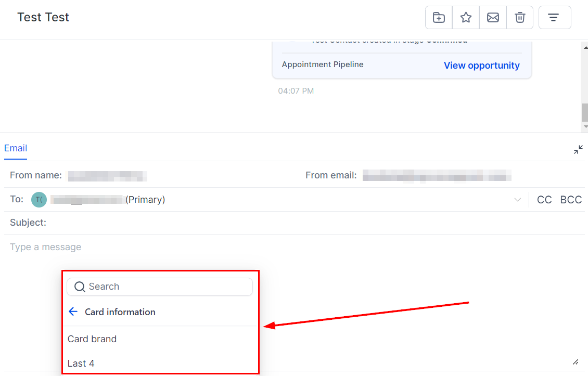Image resolution: width=588 pixels, height=376 pixels.
Task: Click the bottom-right resize handle of the message box
Action: [x=576, y=362]
